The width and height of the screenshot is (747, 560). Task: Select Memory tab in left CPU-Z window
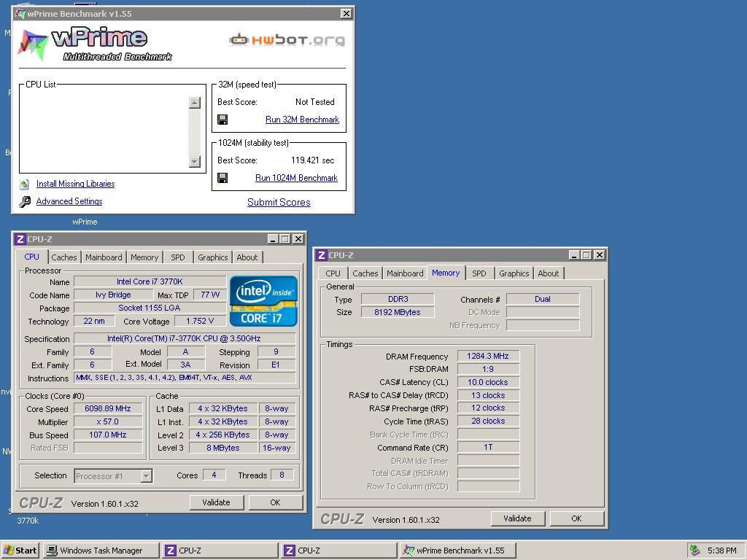point(144,257)
